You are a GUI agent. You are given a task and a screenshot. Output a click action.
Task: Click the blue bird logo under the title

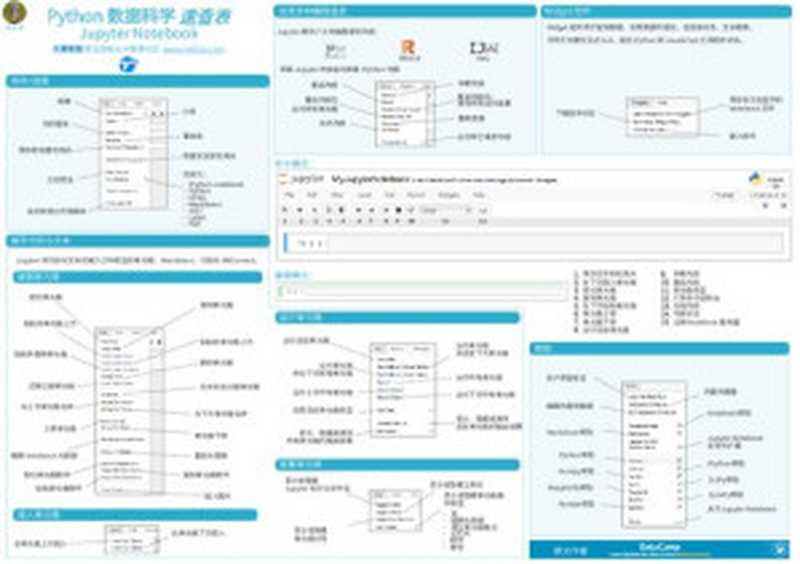click(129, 65)
